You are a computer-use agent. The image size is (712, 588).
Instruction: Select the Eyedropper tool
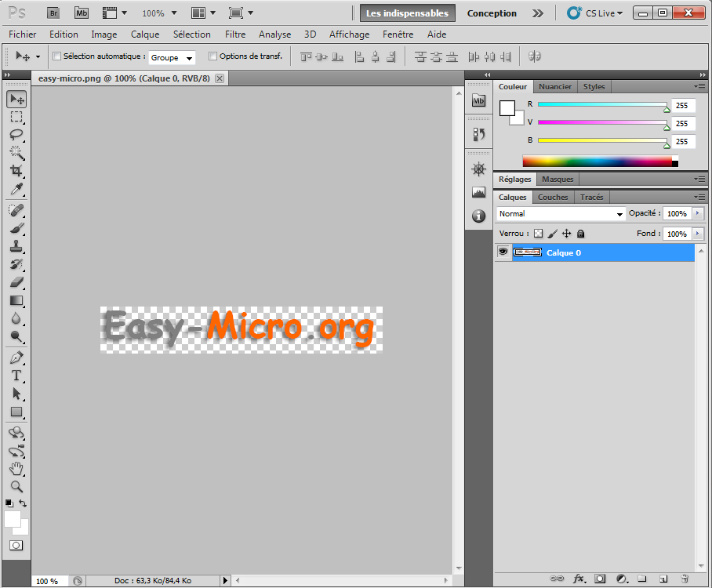pos(16,189)
